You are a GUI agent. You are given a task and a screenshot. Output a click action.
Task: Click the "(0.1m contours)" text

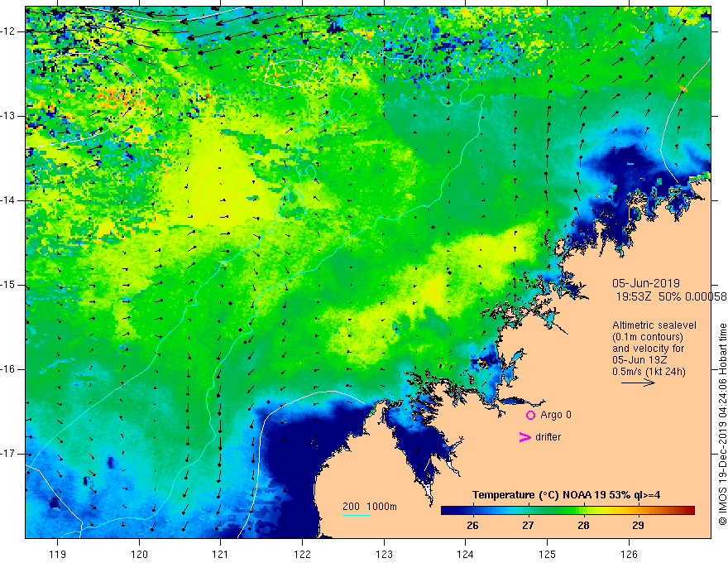[x=648, y=337]
